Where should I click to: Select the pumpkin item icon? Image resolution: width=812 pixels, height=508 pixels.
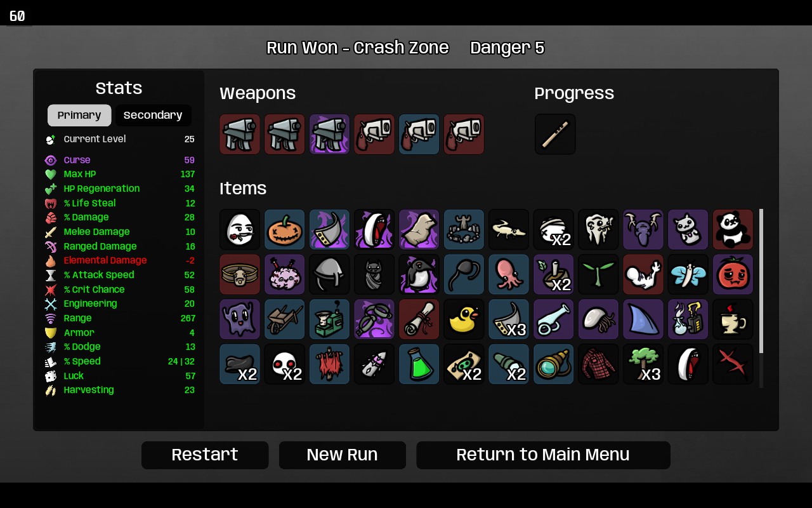click(x=285, y=230)
